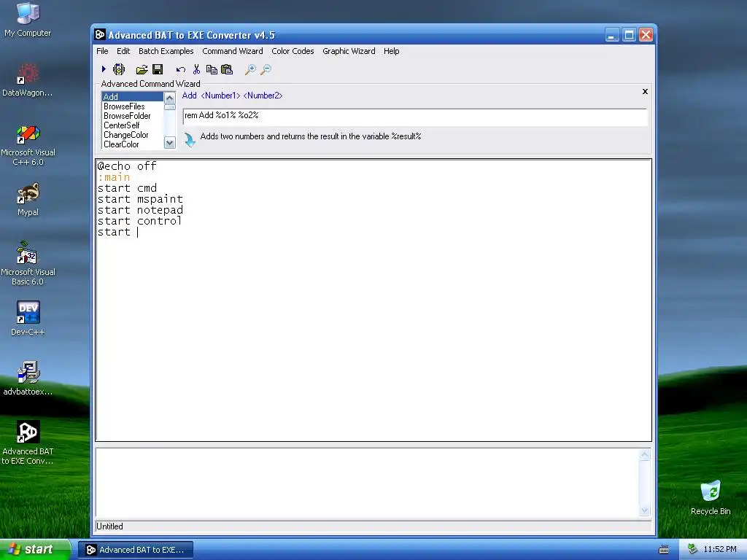
Task: Click the rem Add command input field
Action: coord(414,116)
